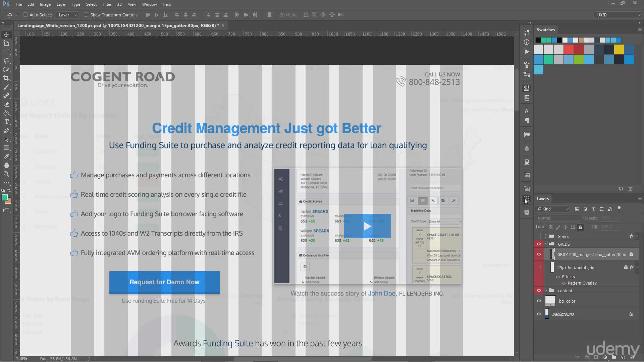Select the Path Selection tool
Screen dimensions: 644x362
coord(6,139)
